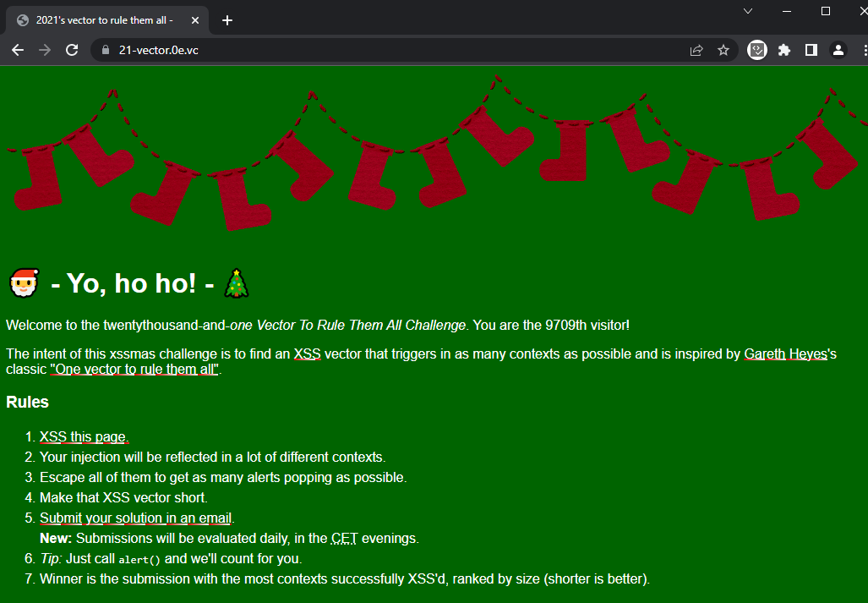Bookmark the page with the star icon
The image size is (868, 603).
click(x=723, y=50)
